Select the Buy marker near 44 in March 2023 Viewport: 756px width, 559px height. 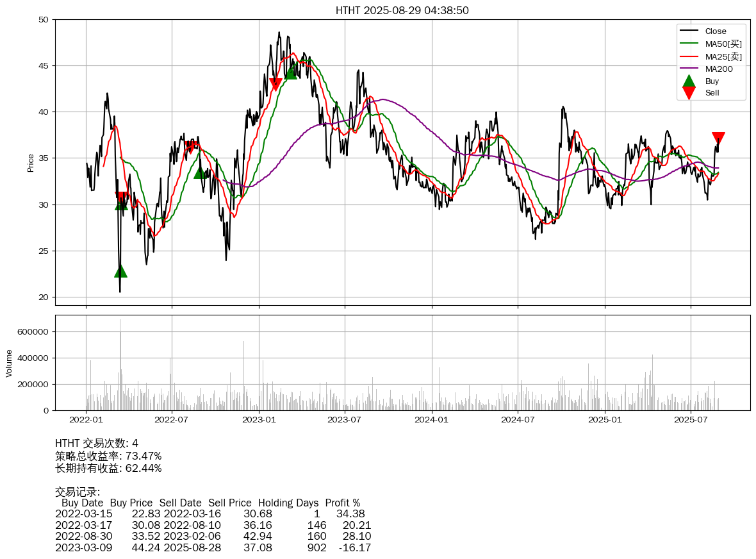coord(291,72)
